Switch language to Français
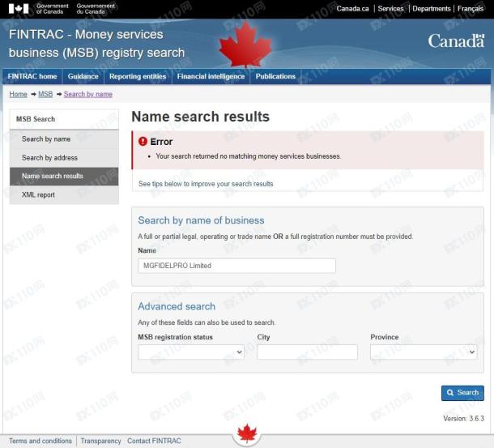 [471, 9]
